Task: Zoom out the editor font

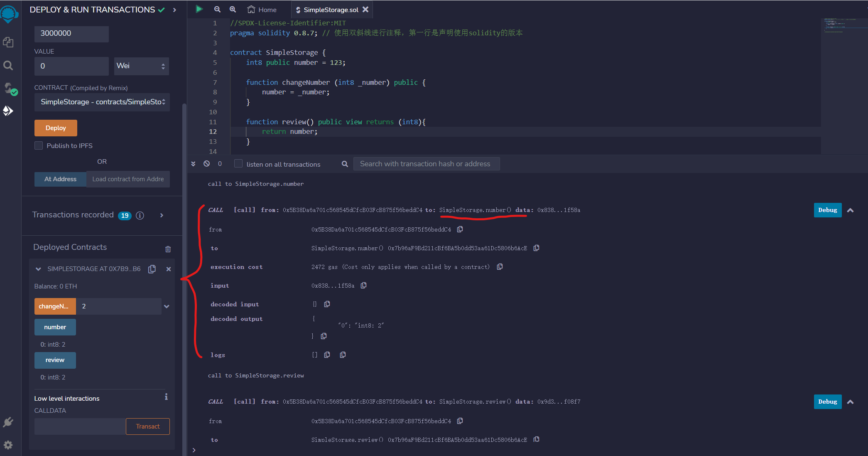Action: pyautogui.click(x=217, y=9)
